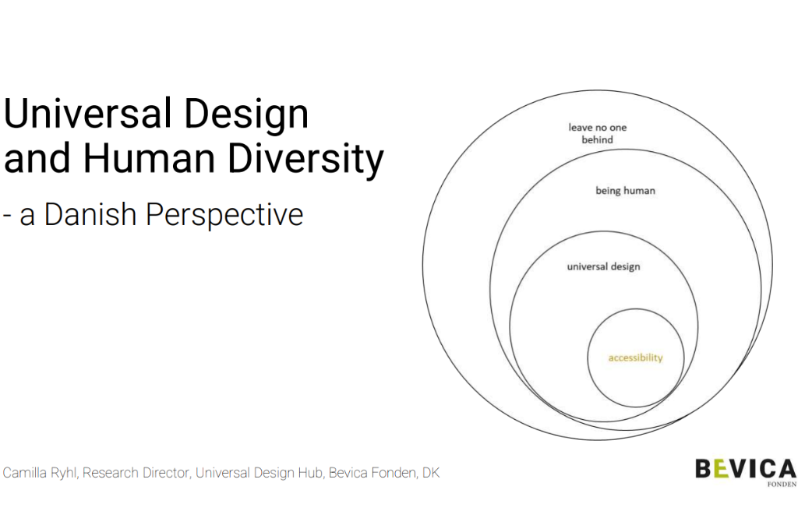798x532 pixels.
Task: Click the yellow 'accessibility' label
Action: coord(635,358)
